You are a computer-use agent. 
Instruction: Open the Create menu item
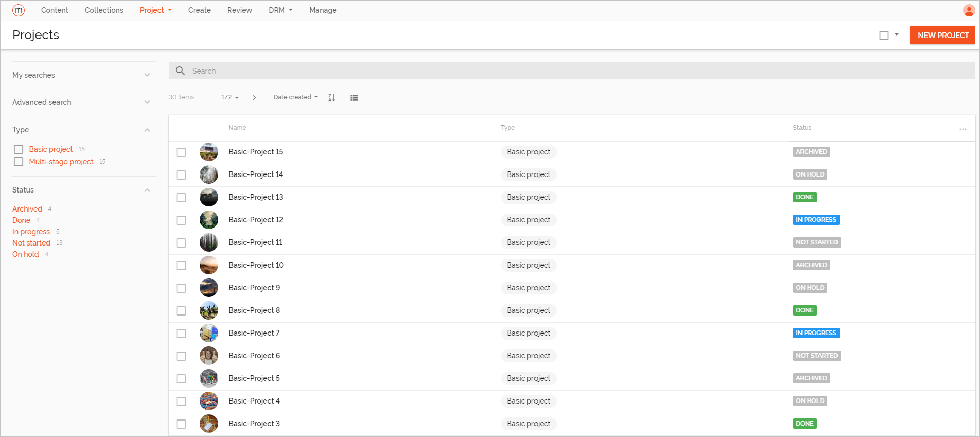tap(200, 10)
